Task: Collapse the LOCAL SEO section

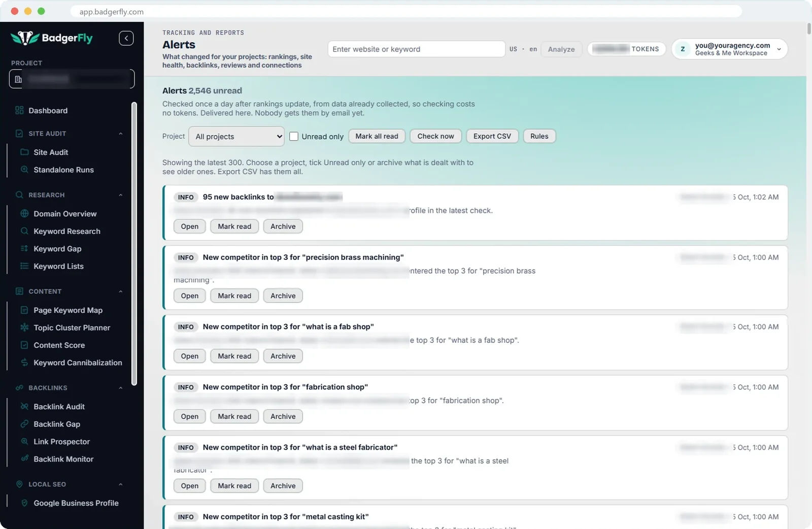Action: point(121,484)
